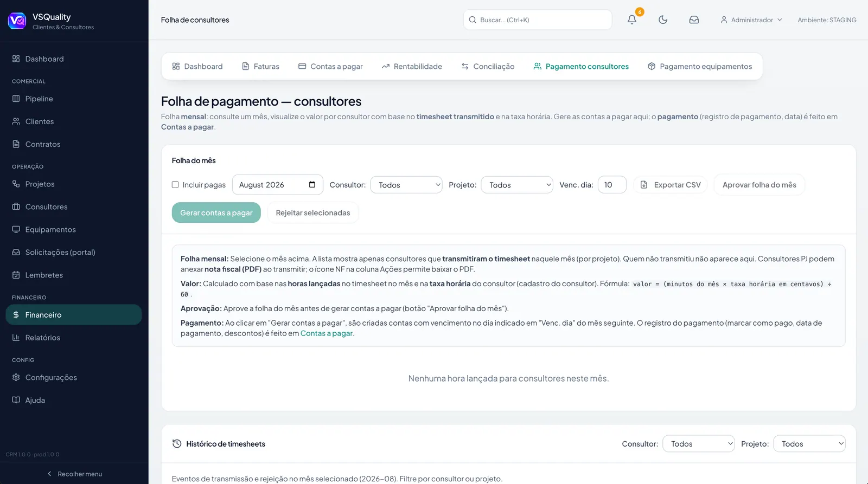Screen dimensions: 868x484
Task: Click the Histórico de timesheets clock icon
Action: tap(177, 444)
